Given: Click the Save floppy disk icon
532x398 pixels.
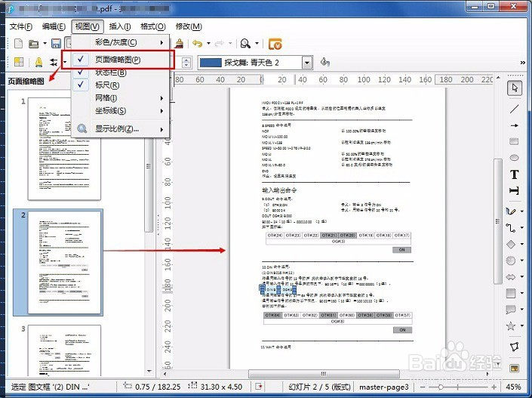Looking at the screenshot, I should (56, 44).
